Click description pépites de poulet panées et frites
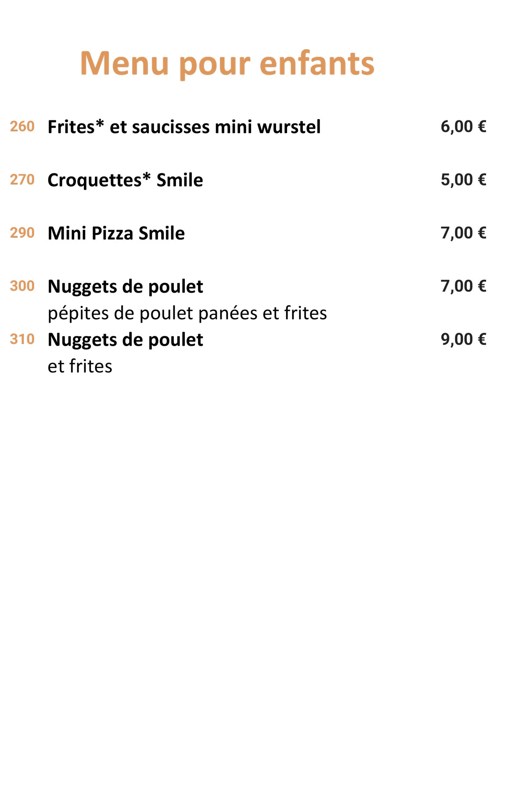Image resolution: width=532 pixels, height=804 pixels. click(187, 314)
